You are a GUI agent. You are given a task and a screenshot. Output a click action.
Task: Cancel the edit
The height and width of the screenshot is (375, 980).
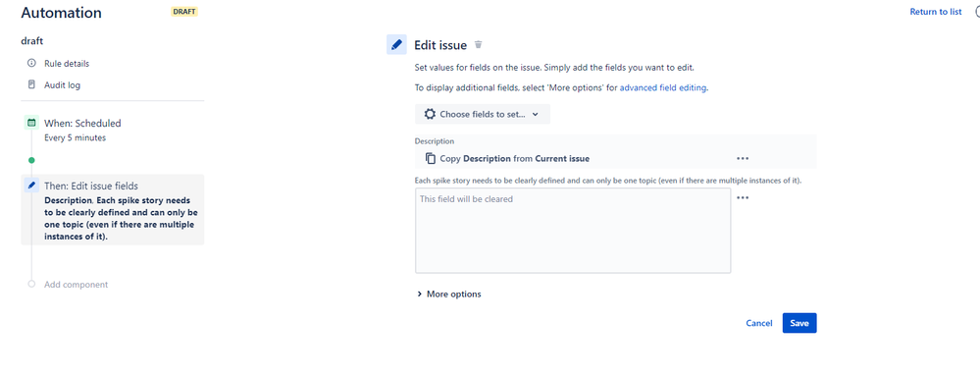pos(758,323)
